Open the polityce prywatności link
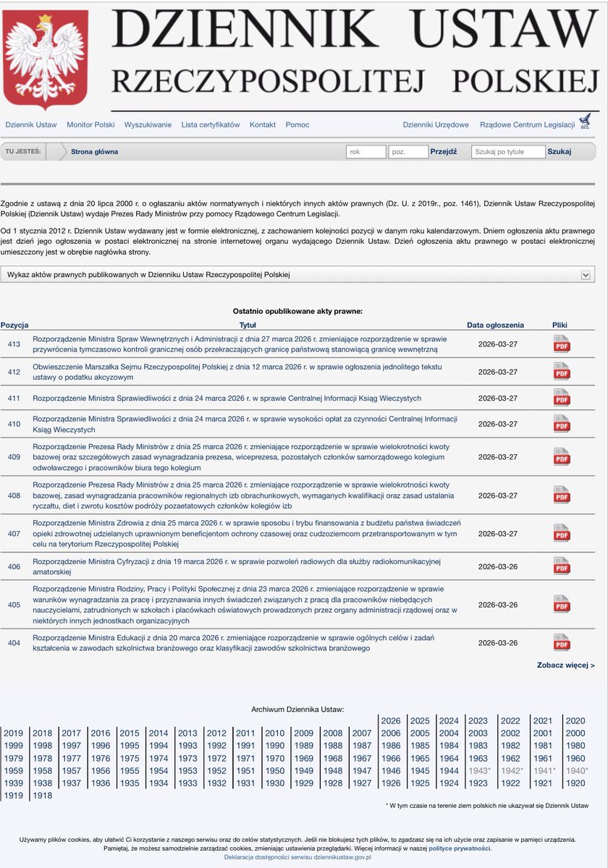The height and width of the screenshot is (868, 608). click(460, 848)
